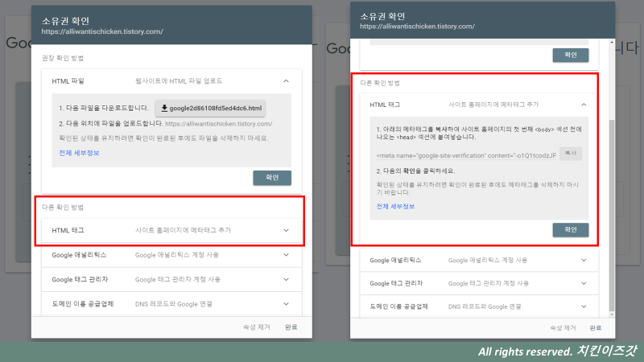Expand 도메인 이름 공급업체 row in left dialog
The width and height of the screenshot is (644, 362).
171,304
